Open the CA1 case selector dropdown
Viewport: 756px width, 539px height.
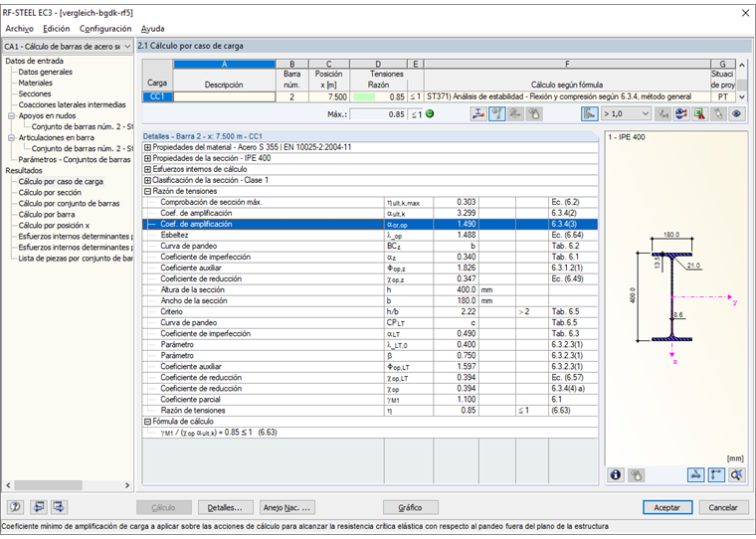[67, 47]
